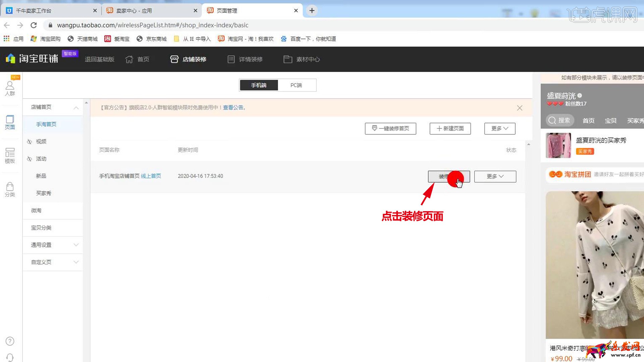Image resolution: width=644 pixels, height=362 pixels.
Task: Open the 模板 sidebar icon
Action: pyautogui.click(x=10, y=156)
